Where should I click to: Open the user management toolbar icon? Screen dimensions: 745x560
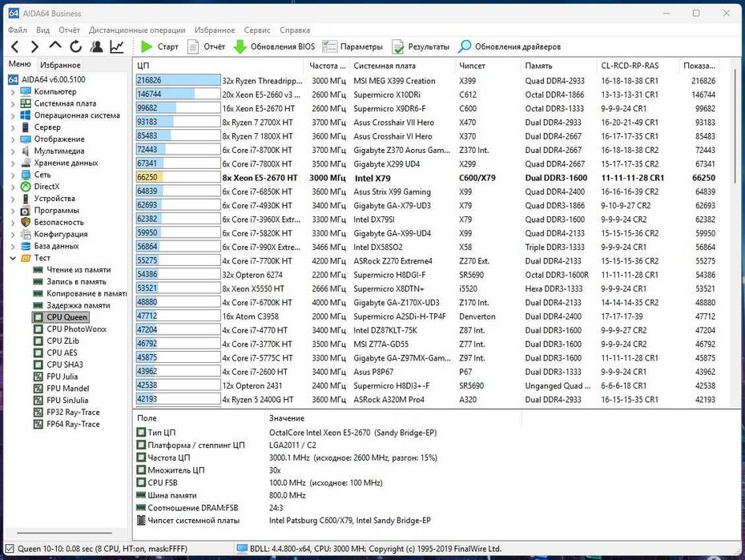96,46
